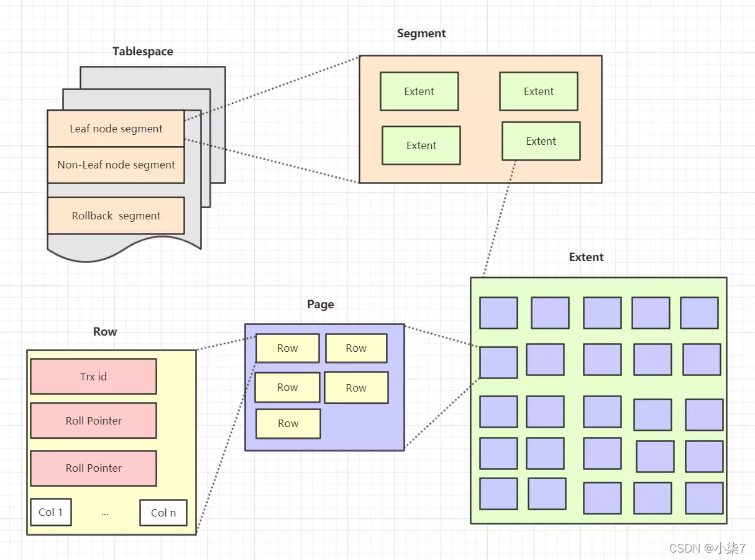Select top-left blue square in Extent grid

pyautogui.click(x=498, y=313)
